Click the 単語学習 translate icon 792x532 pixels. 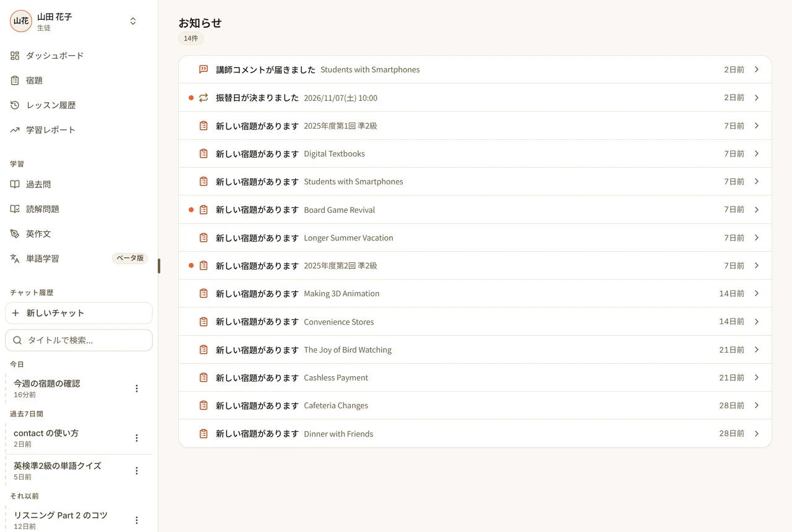15,259
